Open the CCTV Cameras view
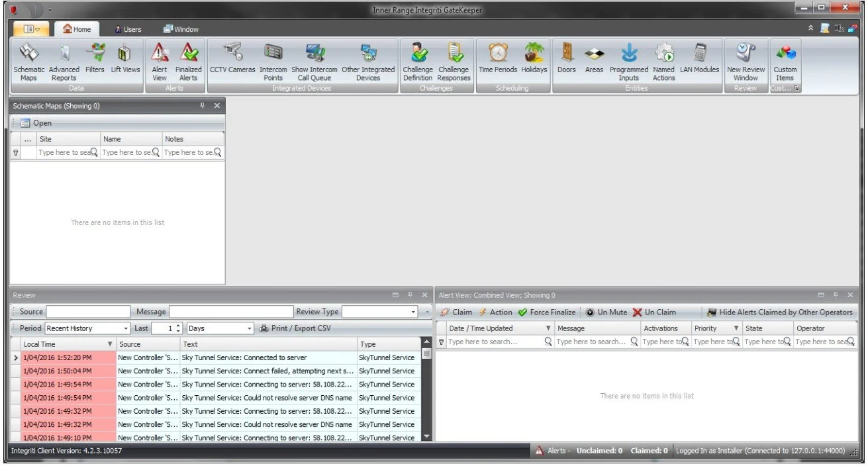This screenshot has height=468, width=868. coord(232,60)
